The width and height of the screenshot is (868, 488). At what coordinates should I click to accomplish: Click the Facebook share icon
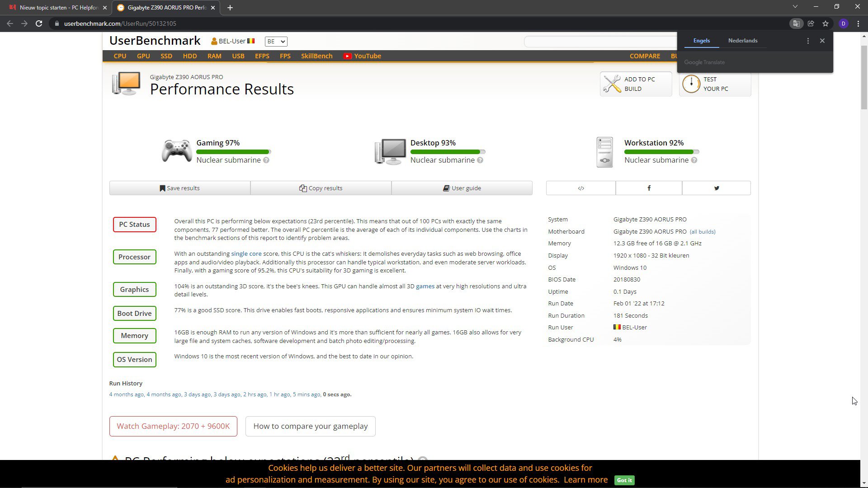649,188
